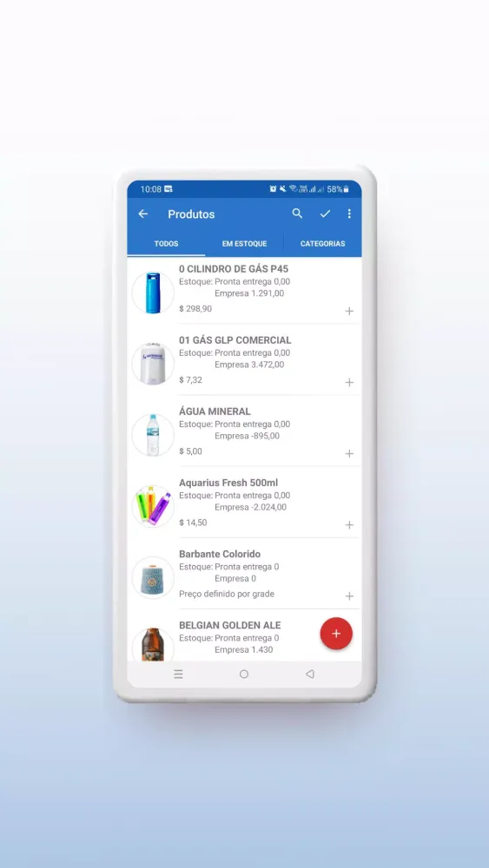Click price $ 298,90
This screenshot has height=868, width=489.
pyautogui.click(x=195, y=309)
